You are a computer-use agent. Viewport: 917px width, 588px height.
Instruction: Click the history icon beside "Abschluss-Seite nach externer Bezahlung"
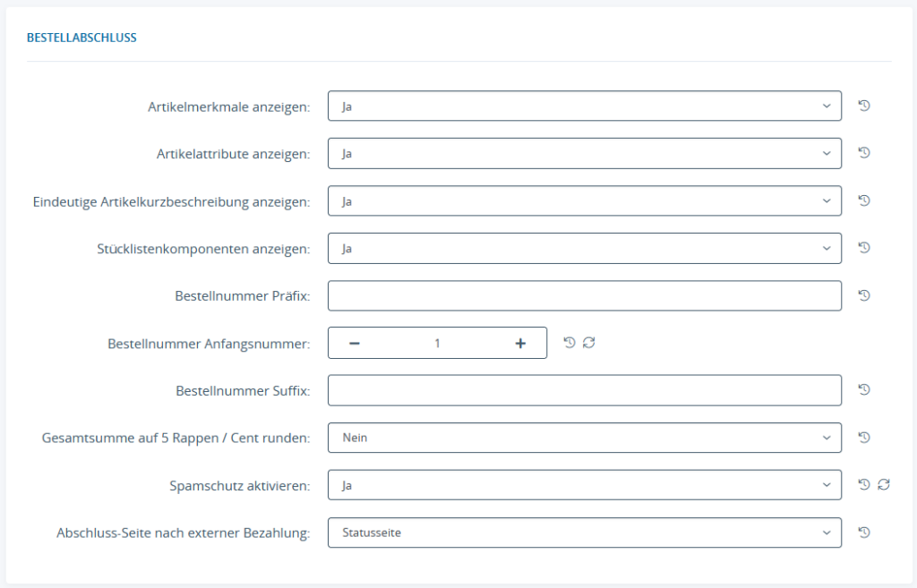tap(863, 532)
